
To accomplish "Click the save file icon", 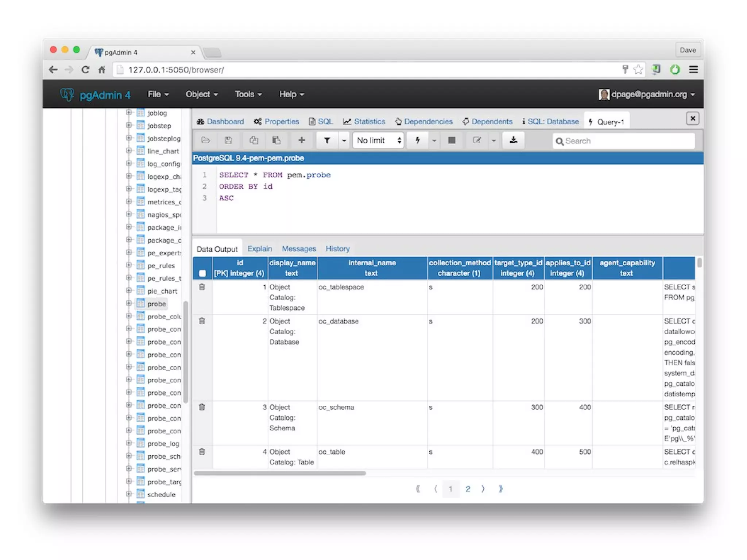I will pyautogui.click(x=228, y=140).
